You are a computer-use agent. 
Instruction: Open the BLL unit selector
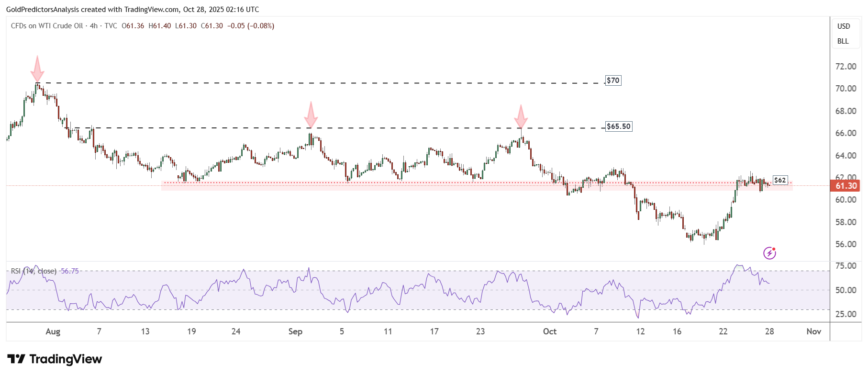[x=843, y=41]
